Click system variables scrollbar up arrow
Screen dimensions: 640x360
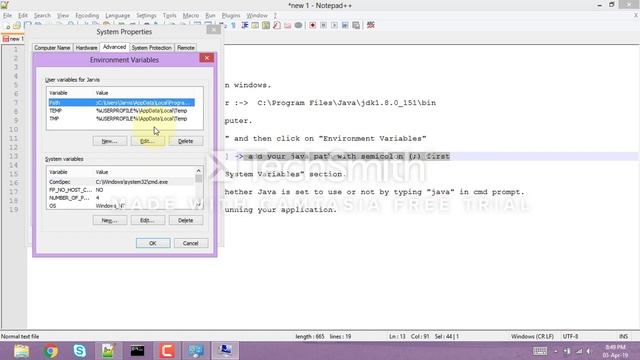point(199,171)
